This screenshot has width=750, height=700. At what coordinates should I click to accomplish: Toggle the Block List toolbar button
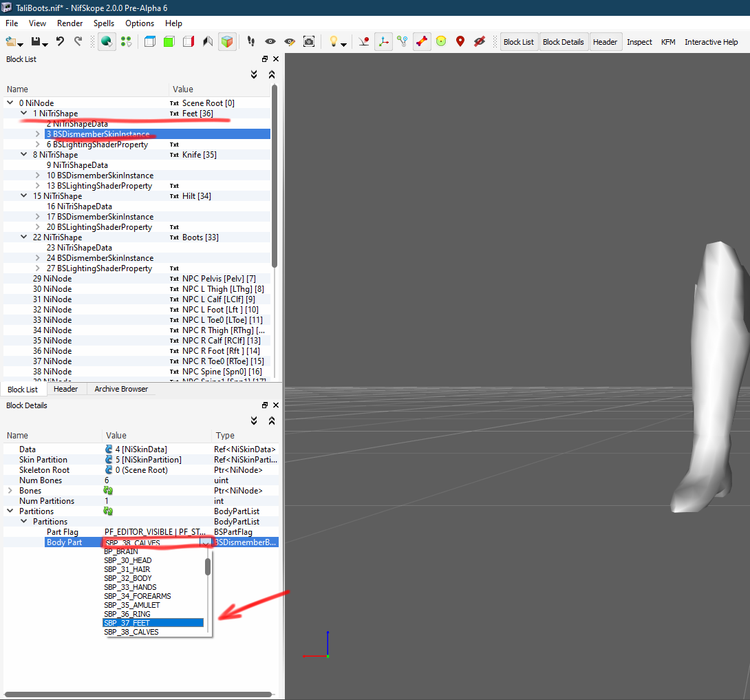519,41
